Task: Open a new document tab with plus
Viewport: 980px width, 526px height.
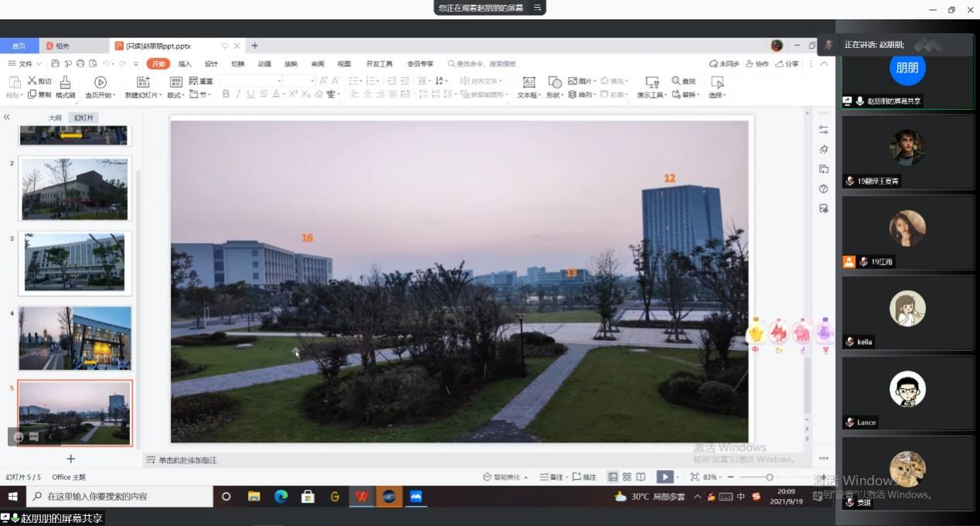Action: tap(254, 46)
